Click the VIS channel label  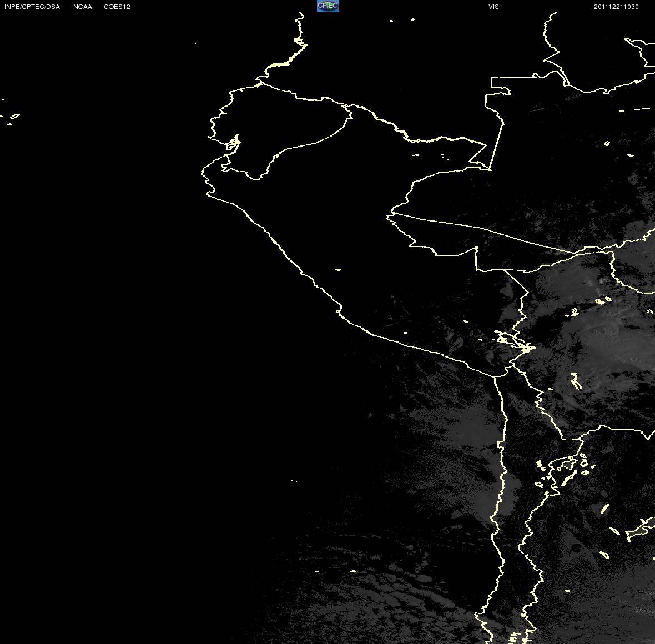[494, 7]
